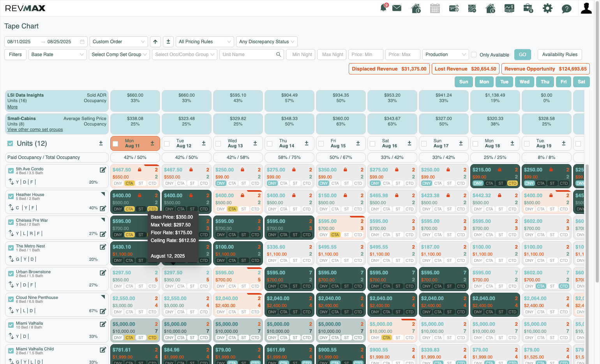Open the Any Discrepancy Status dropdown
The width and height of the screenshot is (600, 364).
pyautogui.click(x=266, y=42)
